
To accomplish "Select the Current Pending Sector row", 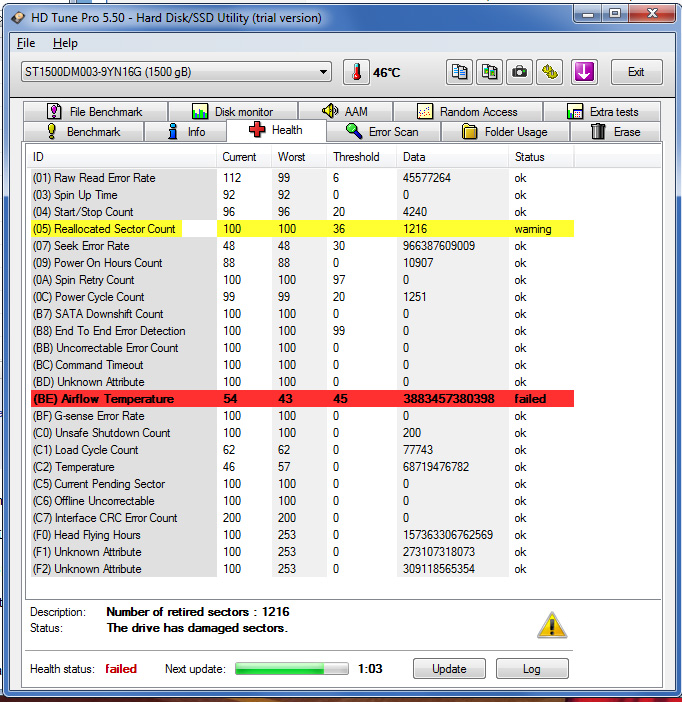I will click(x=302, y=484).
